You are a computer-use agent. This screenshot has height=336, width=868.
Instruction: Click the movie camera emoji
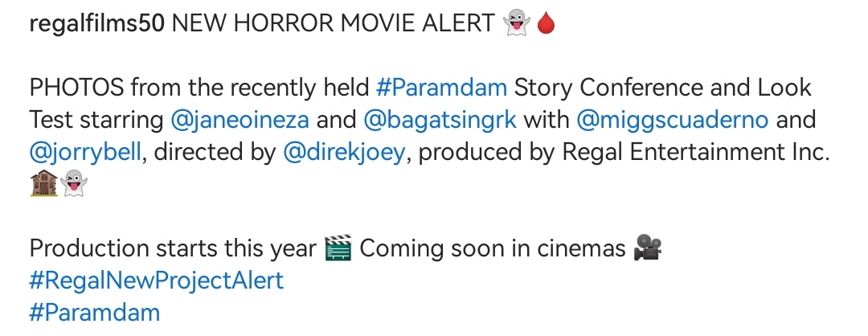648,248
